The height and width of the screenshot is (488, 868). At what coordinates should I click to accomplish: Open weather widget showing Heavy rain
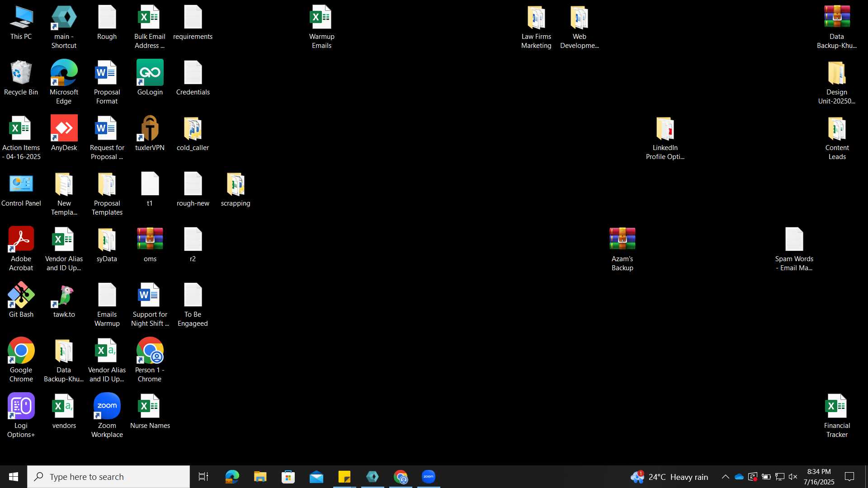[x=670, y=477]
